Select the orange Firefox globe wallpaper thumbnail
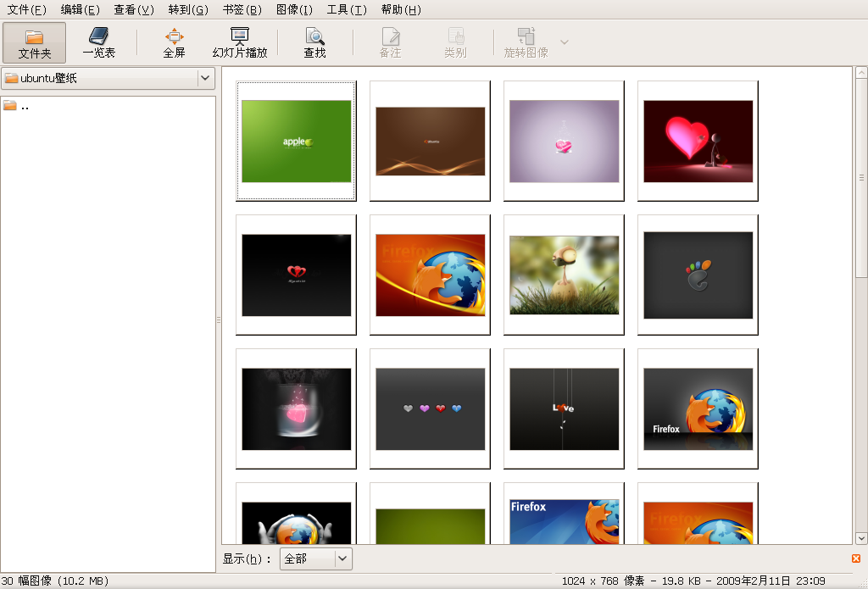 coord(430,275)
